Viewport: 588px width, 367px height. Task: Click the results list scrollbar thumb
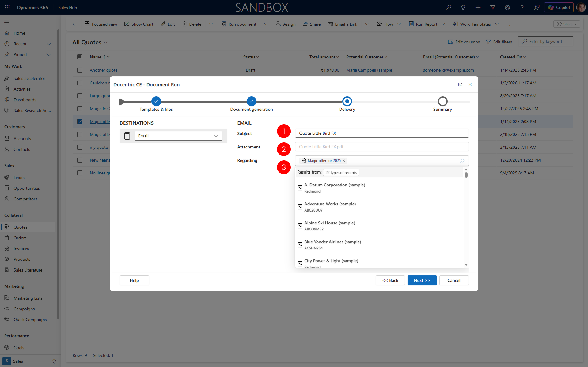pyautogui.click(x=466, y=175)
